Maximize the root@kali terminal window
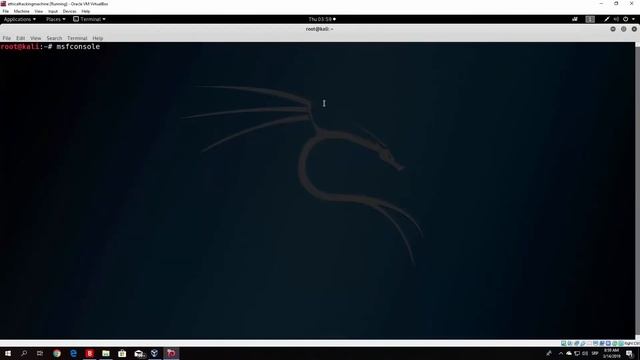640x360 pixels. (x=624, y=29)
